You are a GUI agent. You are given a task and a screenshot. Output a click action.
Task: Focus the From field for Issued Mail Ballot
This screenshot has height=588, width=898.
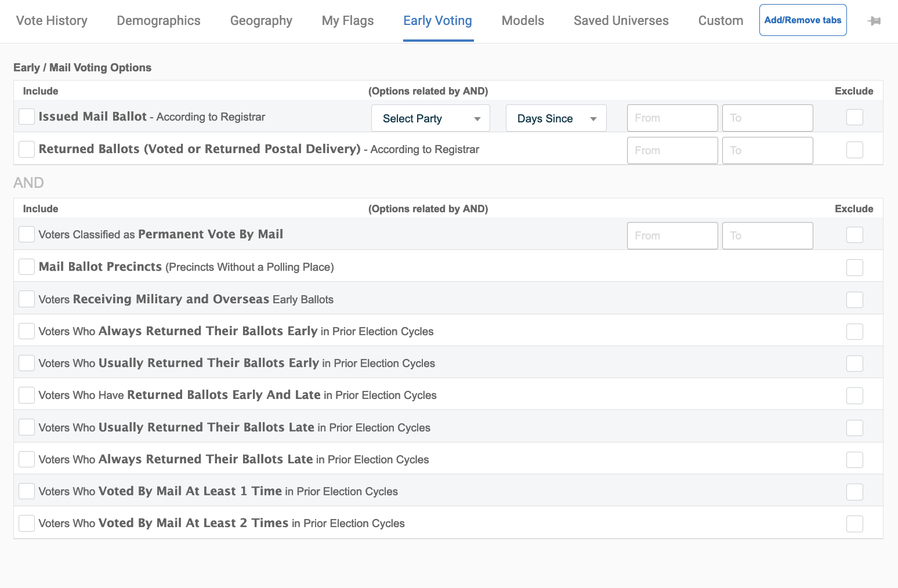pyautogui.click(x=672, y=118)
